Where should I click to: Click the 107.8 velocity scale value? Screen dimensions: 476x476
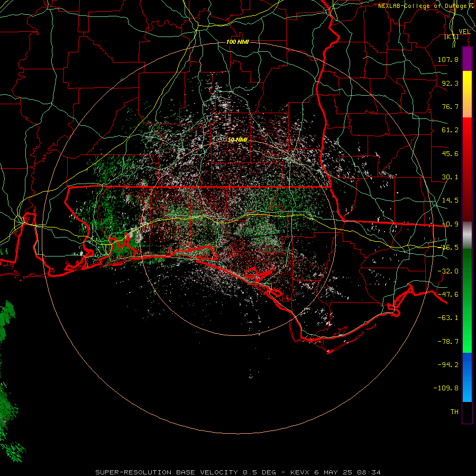pos(448,59)
